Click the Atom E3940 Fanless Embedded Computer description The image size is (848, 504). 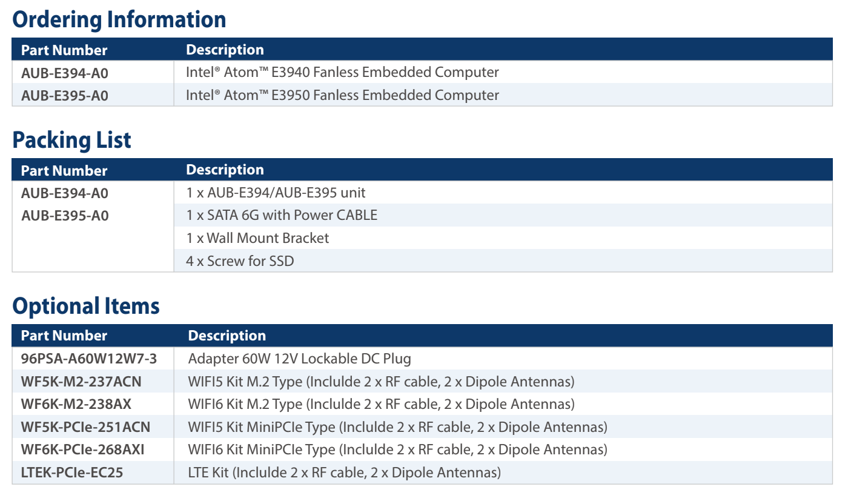click(342, 73)
